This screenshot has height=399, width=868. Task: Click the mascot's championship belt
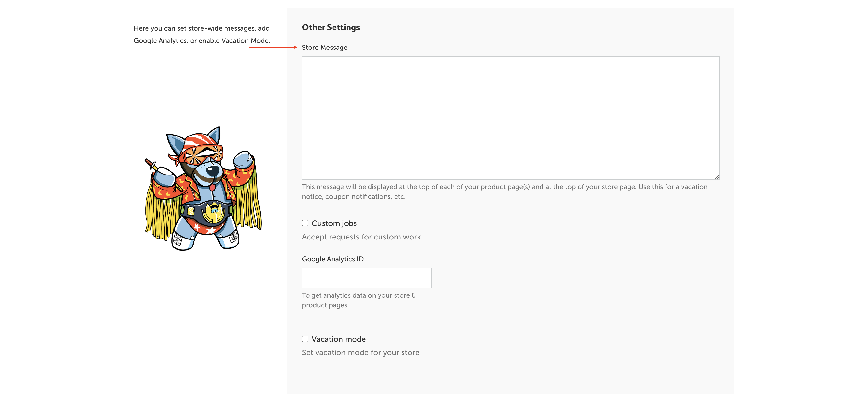pos(213,213)
